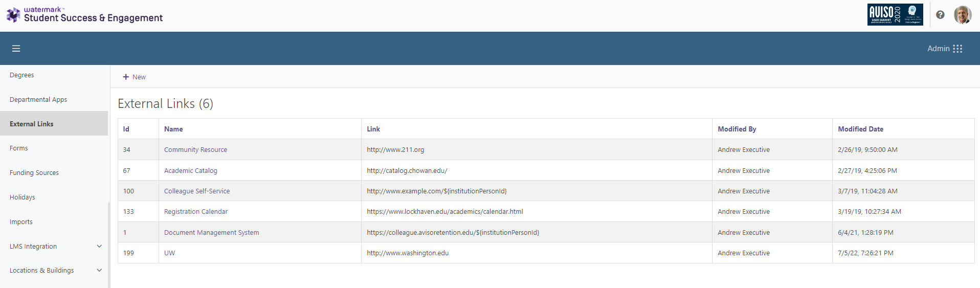
Task: Open Registration Calendar link
Action: click(196, 212)
